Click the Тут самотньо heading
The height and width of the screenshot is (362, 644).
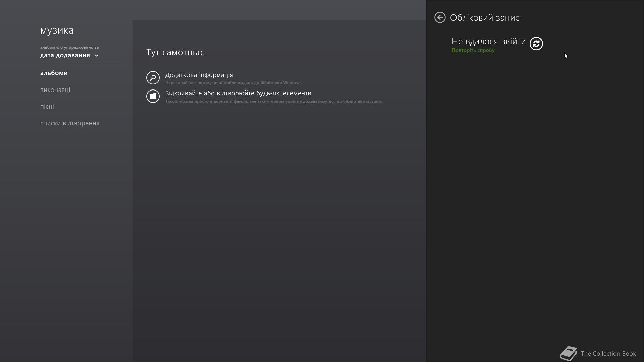[x=175, y=52]
